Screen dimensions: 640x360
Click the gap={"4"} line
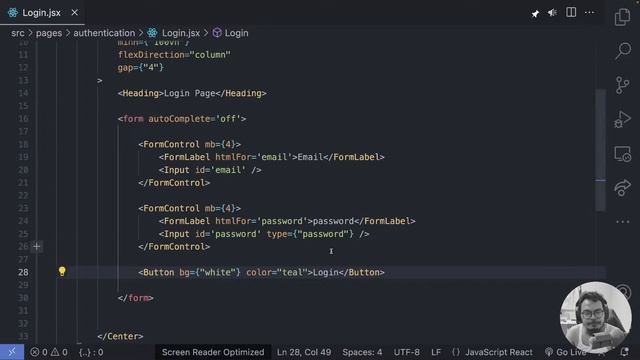(x=141, y=67)
